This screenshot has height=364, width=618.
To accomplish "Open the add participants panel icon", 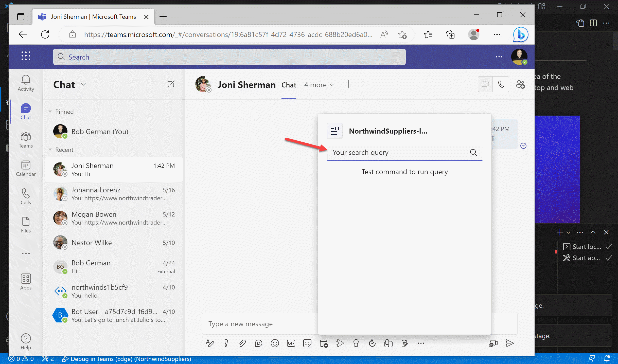I will click(x=521, y=84).
